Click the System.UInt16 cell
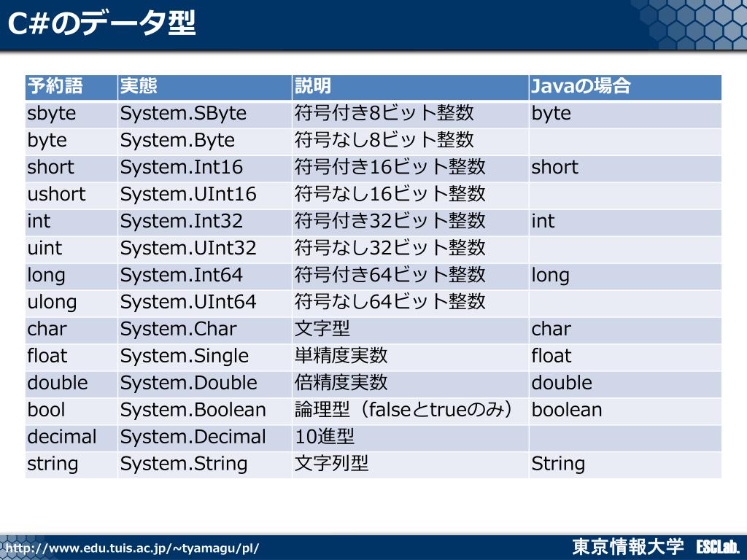 204,195
